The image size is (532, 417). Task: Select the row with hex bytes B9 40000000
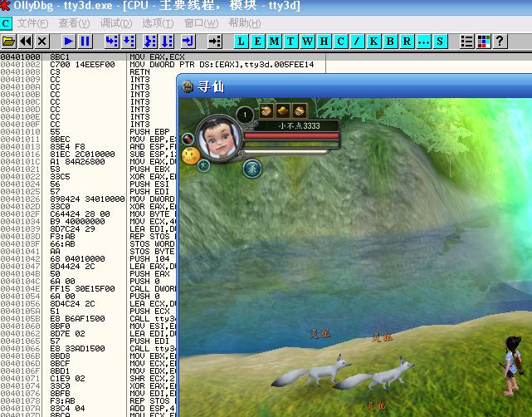[88, 222]
